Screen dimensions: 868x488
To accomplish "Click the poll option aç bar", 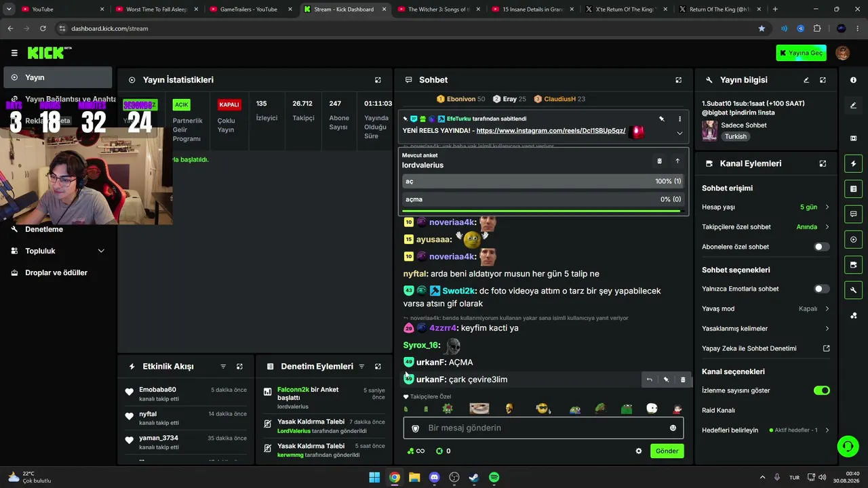I will (542, 182).
